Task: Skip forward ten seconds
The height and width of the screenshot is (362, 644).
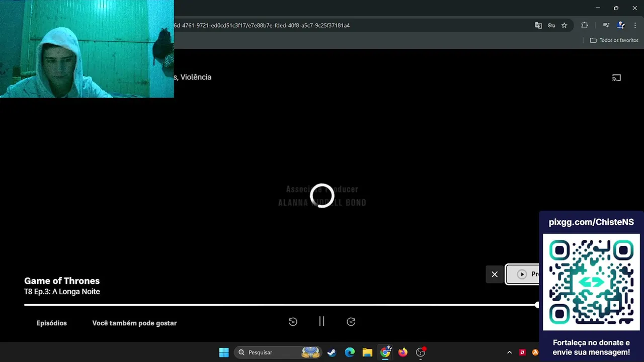Action: (351, 322)
